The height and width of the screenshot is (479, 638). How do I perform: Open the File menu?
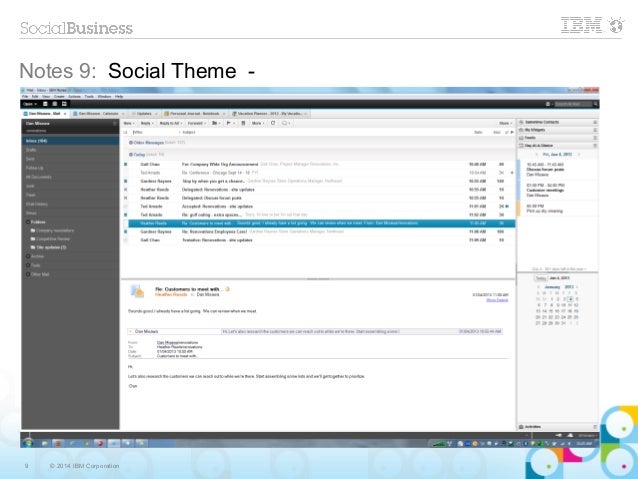25,96
